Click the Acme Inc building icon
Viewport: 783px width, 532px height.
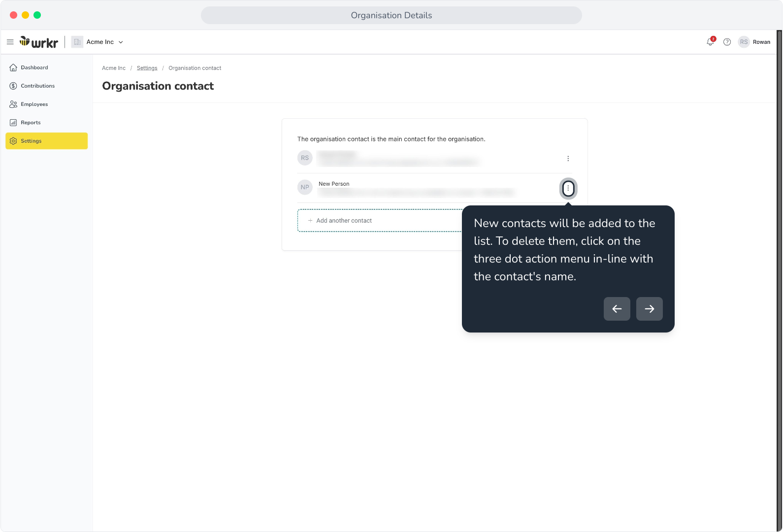click(77, 42)
